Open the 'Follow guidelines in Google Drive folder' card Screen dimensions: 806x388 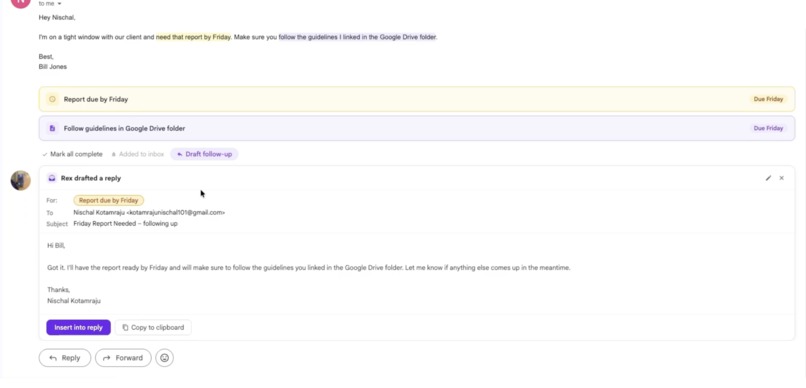point(417,128)
